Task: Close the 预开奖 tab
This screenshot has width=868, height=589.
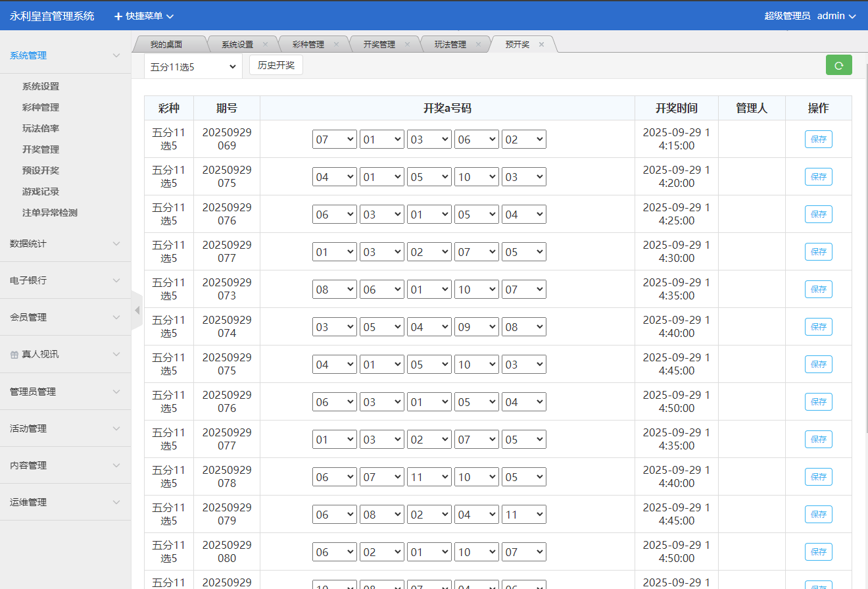Action: tap(541, 45)
